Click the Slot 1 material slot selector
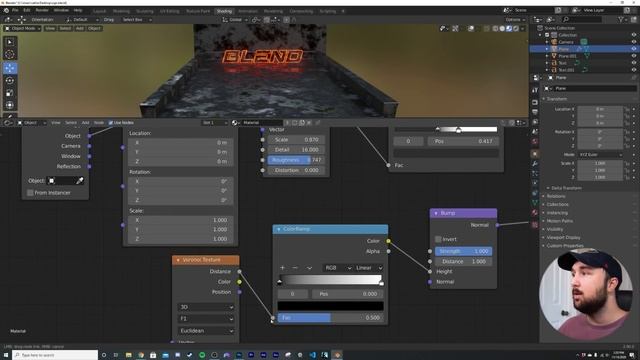Screen dimensions: 640x360 (215, 123)
